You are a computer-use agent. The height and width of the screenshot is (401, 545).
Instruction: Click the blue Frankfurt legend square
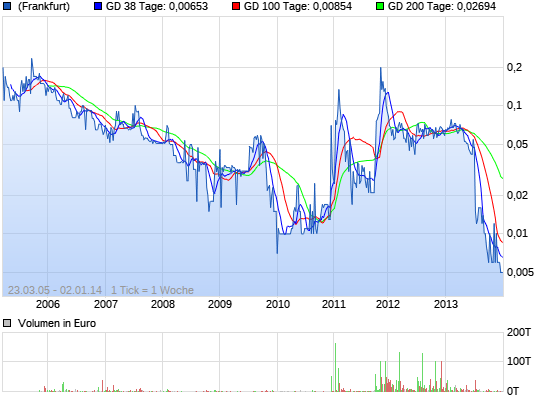coord(7,6)
